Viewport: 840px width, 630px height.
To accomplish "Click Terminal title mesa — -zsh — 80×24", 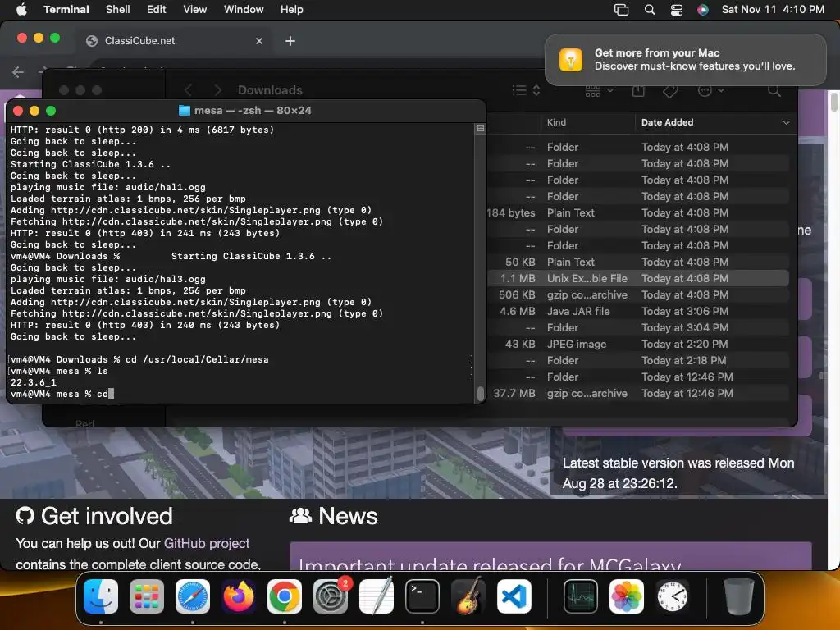I will click(253, 111).
